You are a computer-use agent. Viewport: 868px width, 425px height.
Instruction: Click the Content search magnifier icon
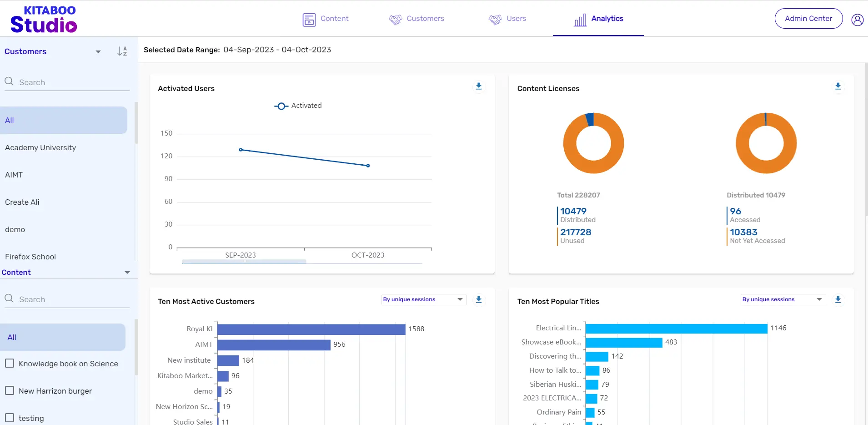(x=9, y=299)
